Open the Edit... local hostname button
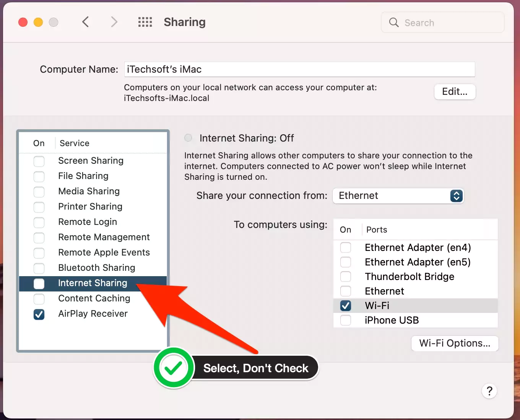 455,92
